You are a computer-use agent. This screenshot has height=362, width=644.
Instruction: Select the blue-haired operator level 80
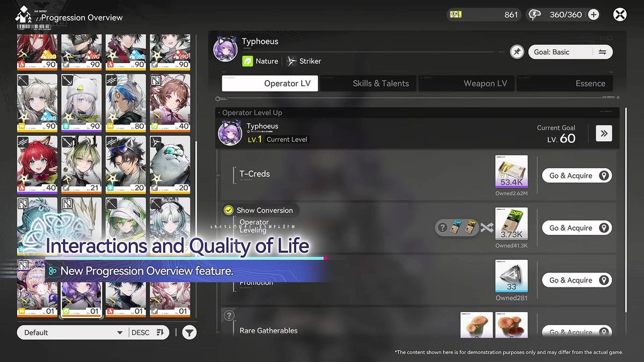[x=126, y=102]
